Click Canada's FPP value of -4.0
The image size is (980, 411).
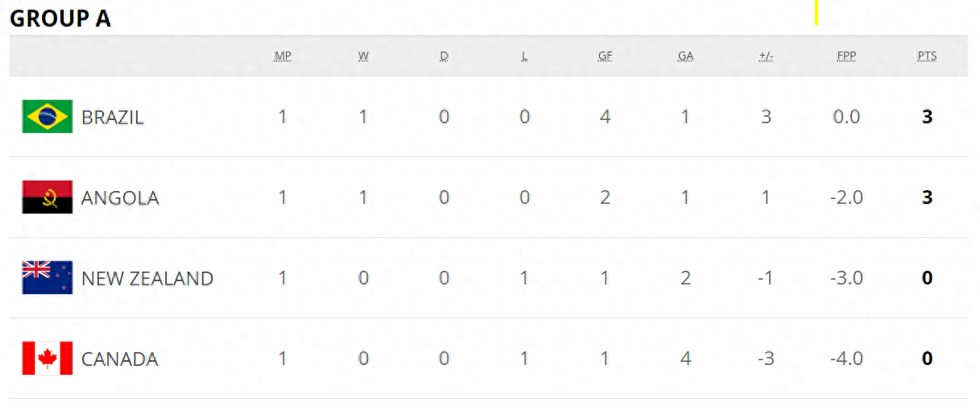846,359
